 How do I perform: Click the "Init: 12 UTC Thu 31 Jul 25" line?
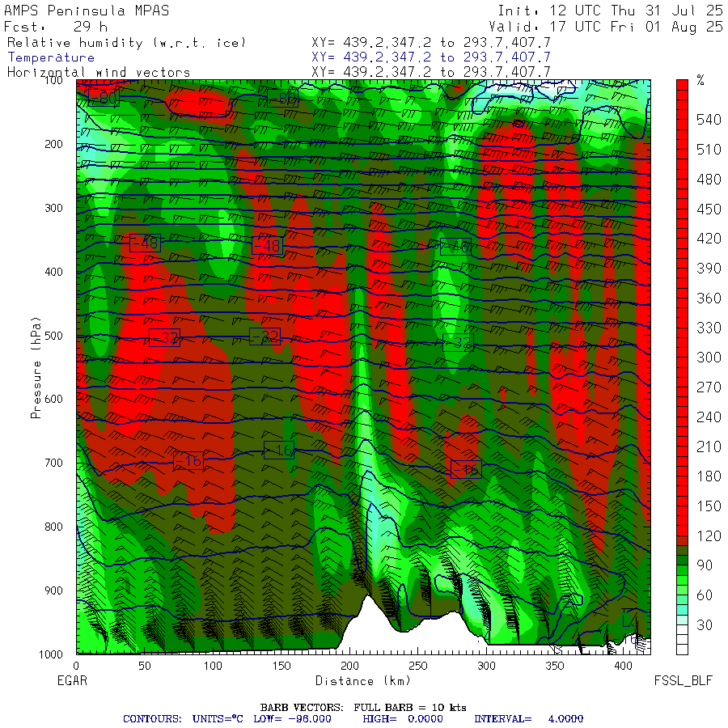pyautogui.click(x=611, y=11)
